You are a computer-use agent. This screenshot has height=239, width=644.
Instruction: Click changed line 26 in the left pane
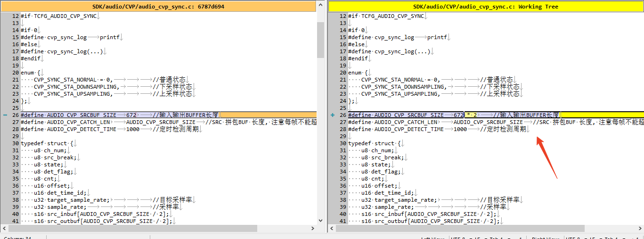pyautogui.click(x=168, y=115)
